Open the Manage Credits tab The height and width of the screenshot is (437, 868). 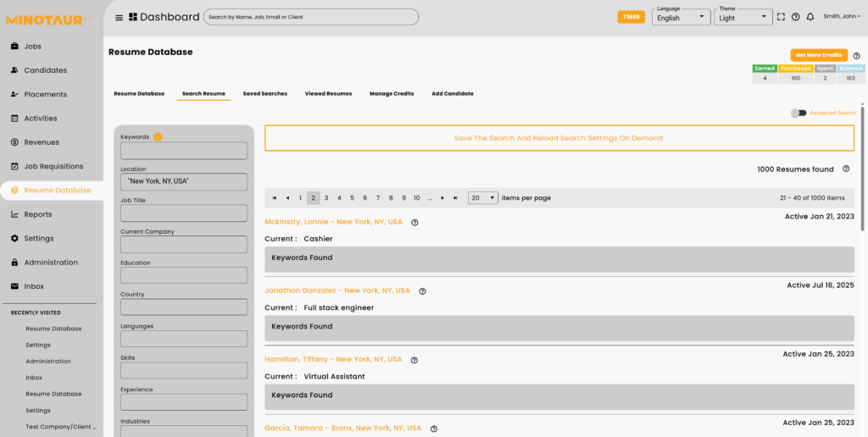tap(392, 93)
